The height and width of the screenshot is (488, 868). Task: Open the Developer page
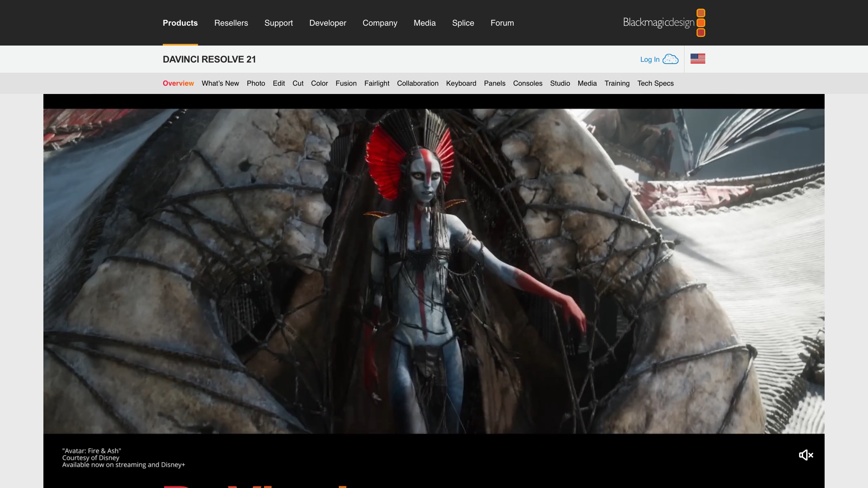click(328, 23)
